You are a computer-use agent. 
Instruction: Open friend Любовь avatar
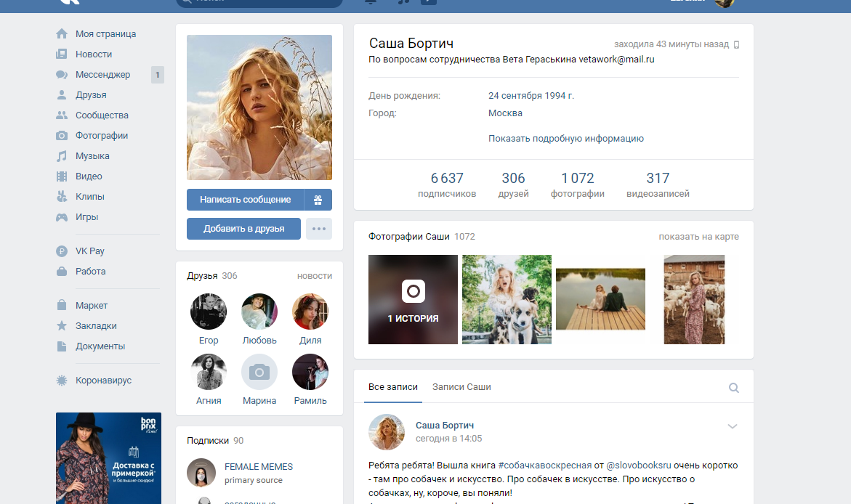[259, 312]
